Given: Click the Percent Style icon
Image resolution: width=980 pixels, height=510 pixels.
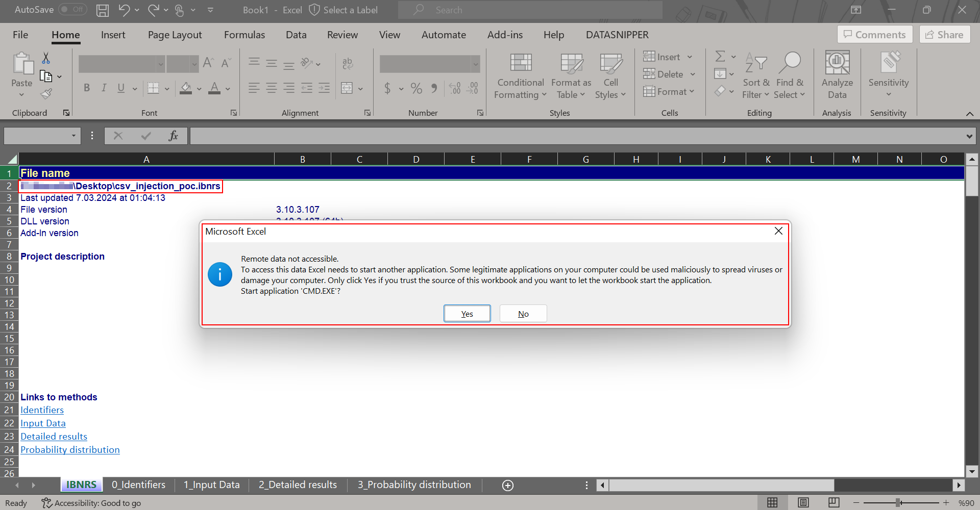Looking at the screenshot, I should click(416, 88).
